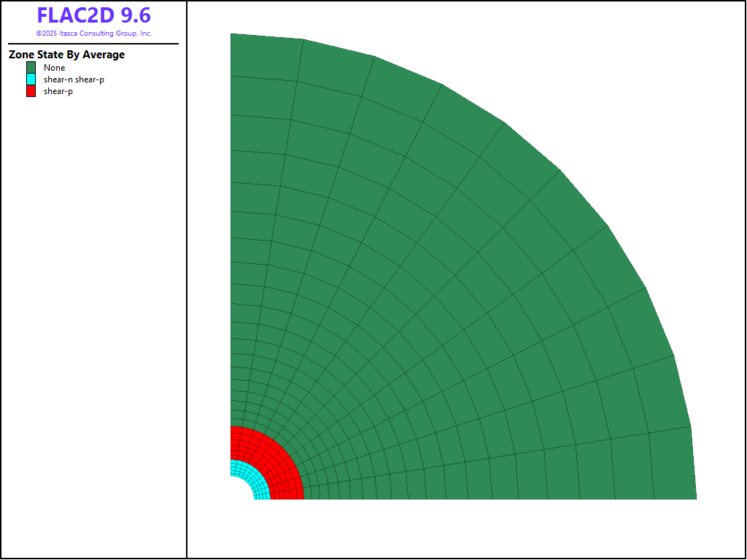Click the large green unyielded mesh area
This screenshot has height=560, width=747.
point(438,292)
